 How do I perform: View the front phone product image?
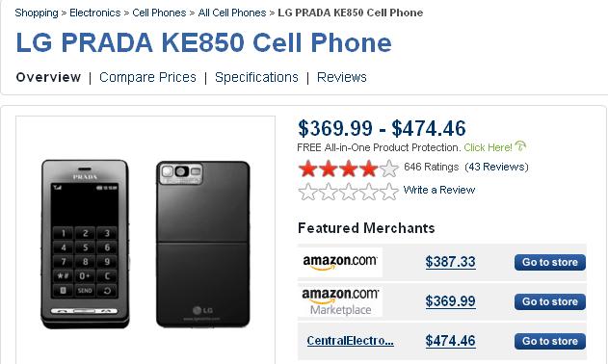click(x=86, y=244)
